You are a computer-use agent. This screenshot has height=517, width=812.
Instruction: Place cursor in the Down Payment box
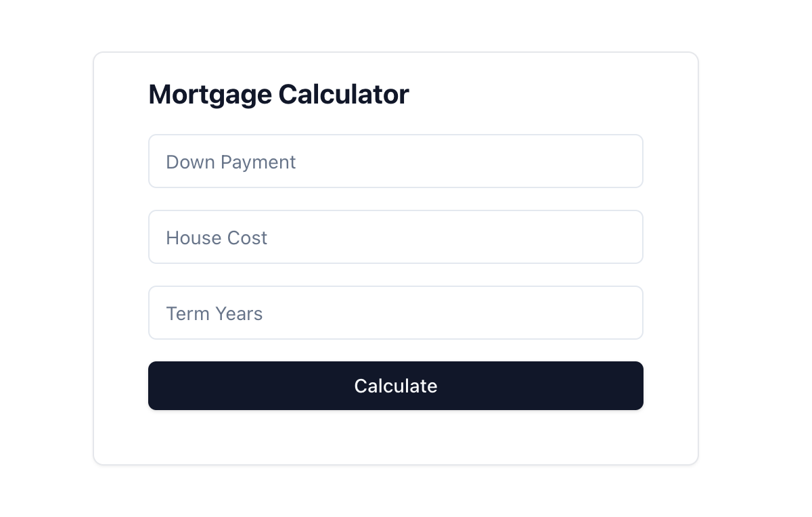396,161
